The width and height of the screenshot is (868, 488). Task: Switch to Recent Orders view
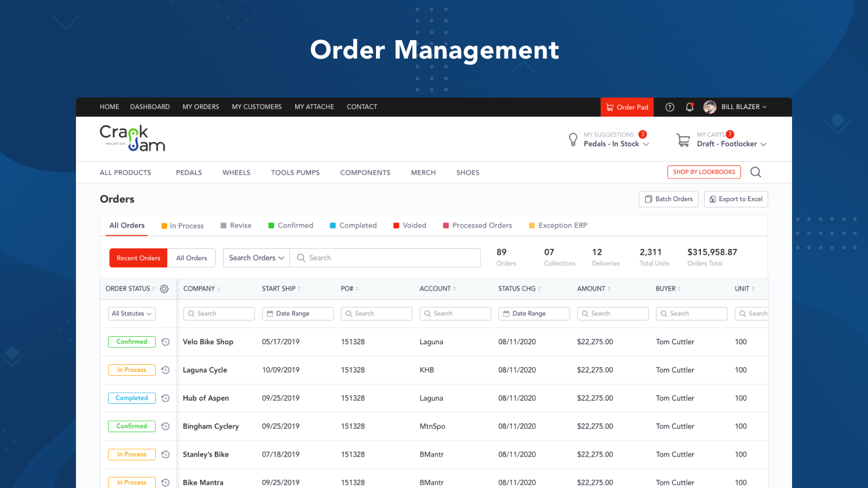point(138,258)
